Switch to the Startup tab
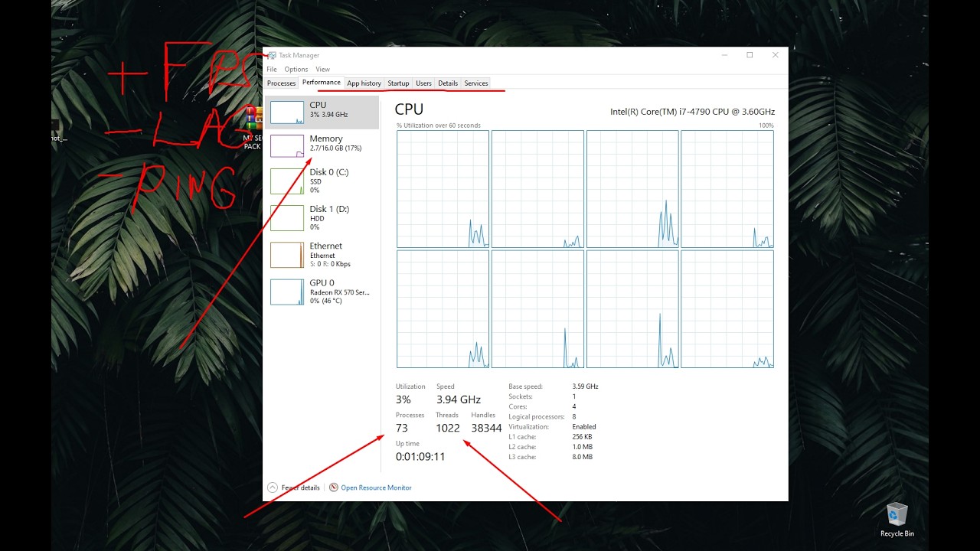Viewport: 980px width, 551px height. click(x=398, y=83)
